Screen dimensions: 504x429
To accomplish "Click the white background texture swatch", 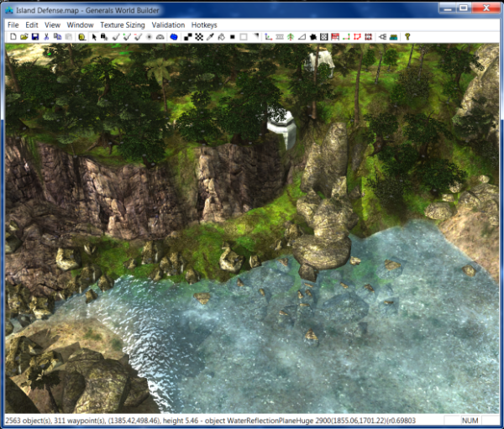I will (x=244, y=37).
